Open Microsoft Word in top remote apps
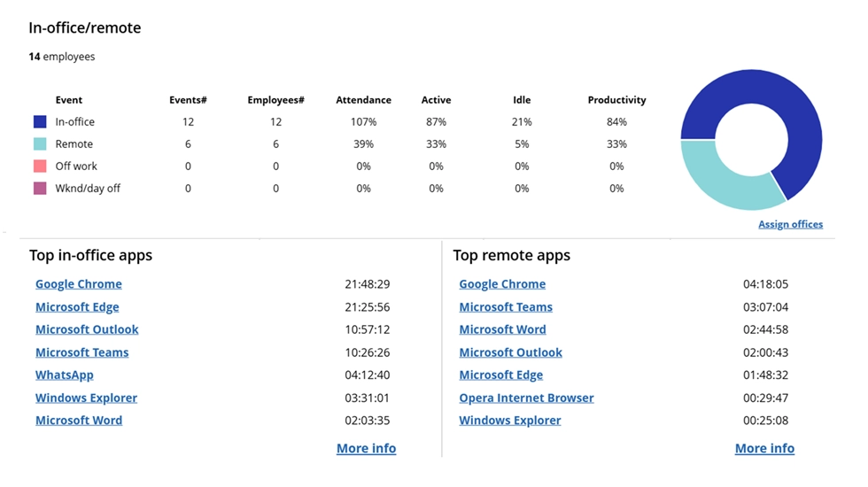 pos(502,329)
